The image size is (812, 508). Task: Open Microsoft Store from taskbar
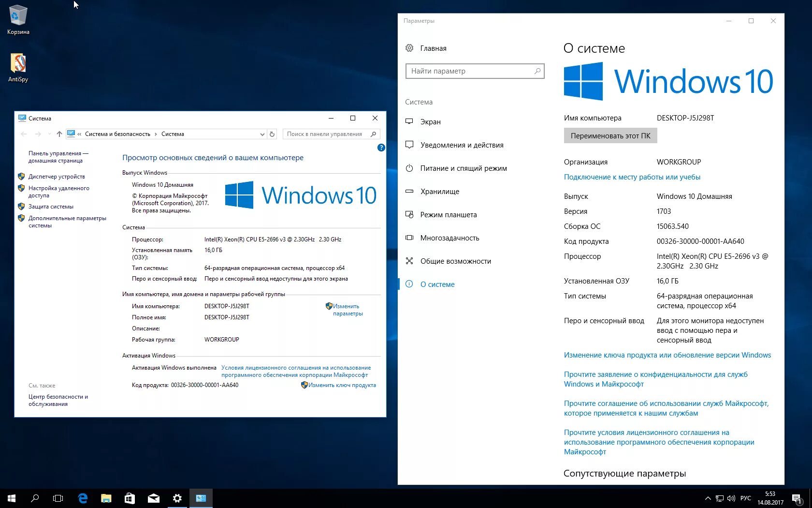[130, 498]
